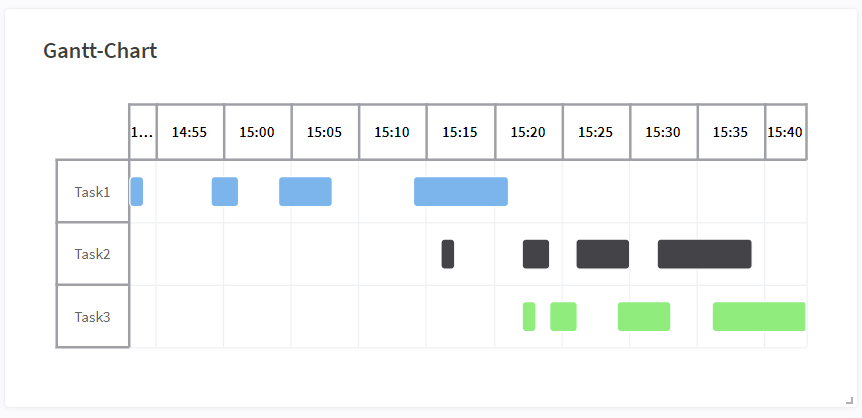Image resolution: width=862 pixels, height=418 pixels.
Task: Click the smallest dark Task2 bar
Action: pos(447,254)
